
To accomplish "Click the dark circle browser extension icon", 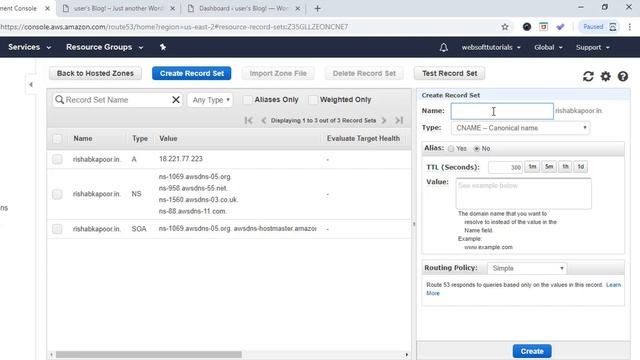I will tap(527, 27).
